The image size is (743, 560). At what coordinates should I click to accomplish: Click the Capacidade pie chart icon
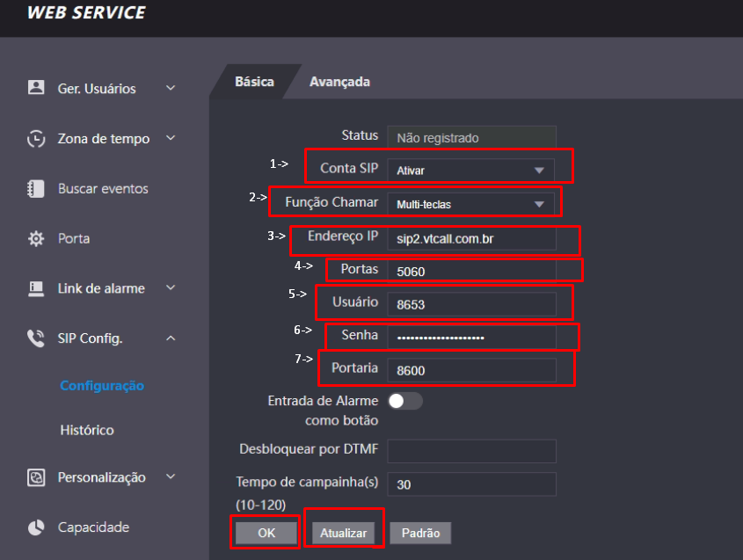click(36, 527)
